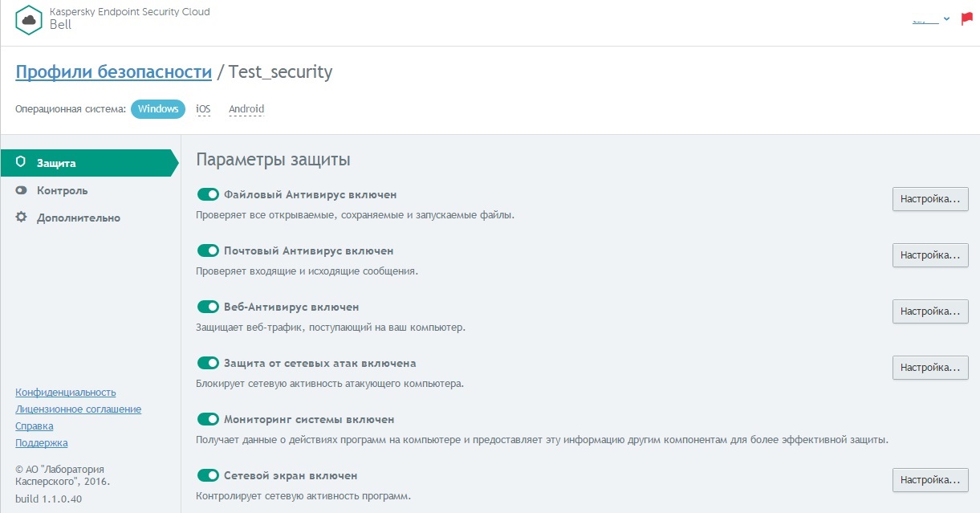Select the Windows operating system tab
Screen dimensions: 980x513
[x=158, y=109]
